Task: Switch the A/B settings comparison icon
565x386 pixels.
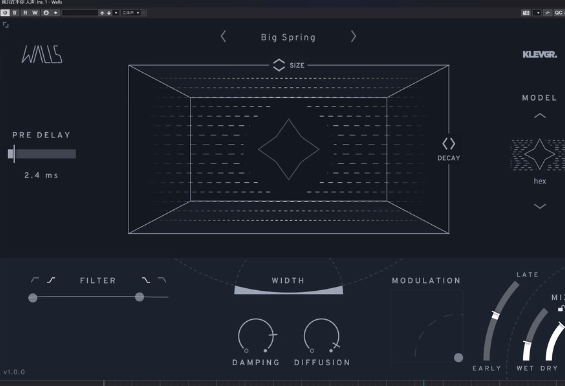Action: (46, 13)
